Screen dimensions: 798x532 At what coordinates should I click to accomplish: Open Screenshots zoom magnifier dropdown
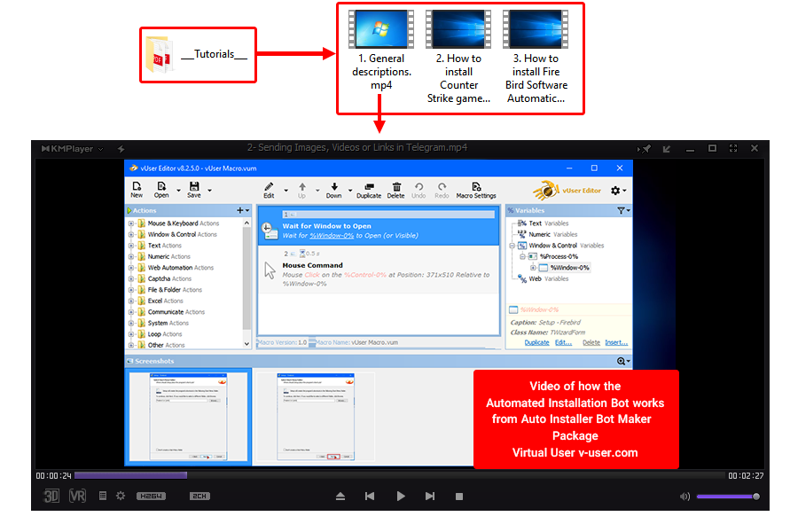tap(623, 361)
